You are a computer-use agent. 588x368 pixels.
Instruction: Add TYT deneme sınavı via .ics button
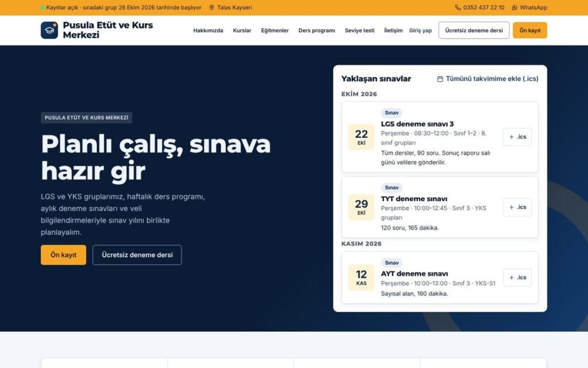click(517, 207)
